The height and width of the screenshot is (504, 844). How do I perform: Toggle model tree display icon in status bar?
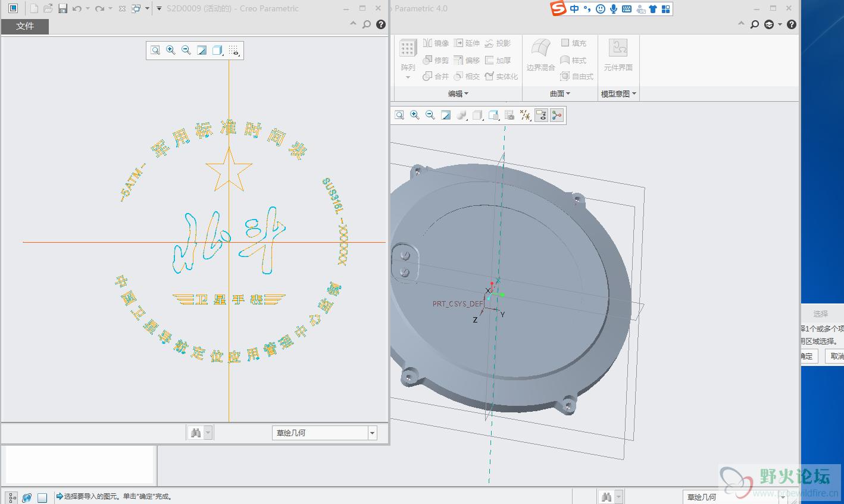pos(12,497)
